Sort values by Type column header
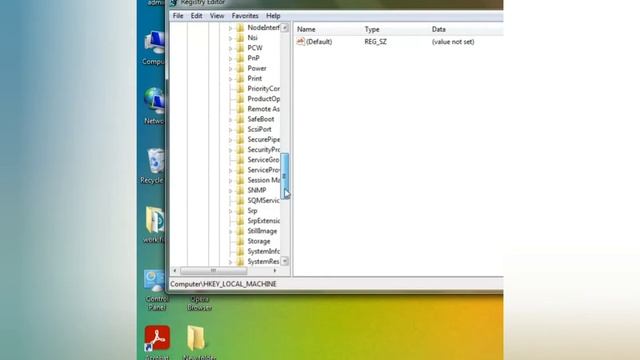Image resolution: width=640 pixels, height=360 pixels. click(x=372, y=29)
